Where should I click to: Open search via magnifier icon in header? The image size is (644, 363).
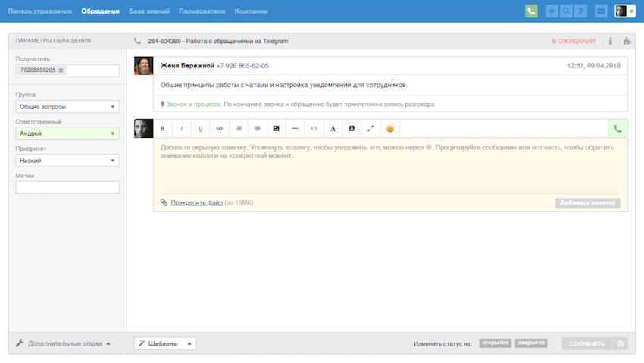[x=566, y=11]
